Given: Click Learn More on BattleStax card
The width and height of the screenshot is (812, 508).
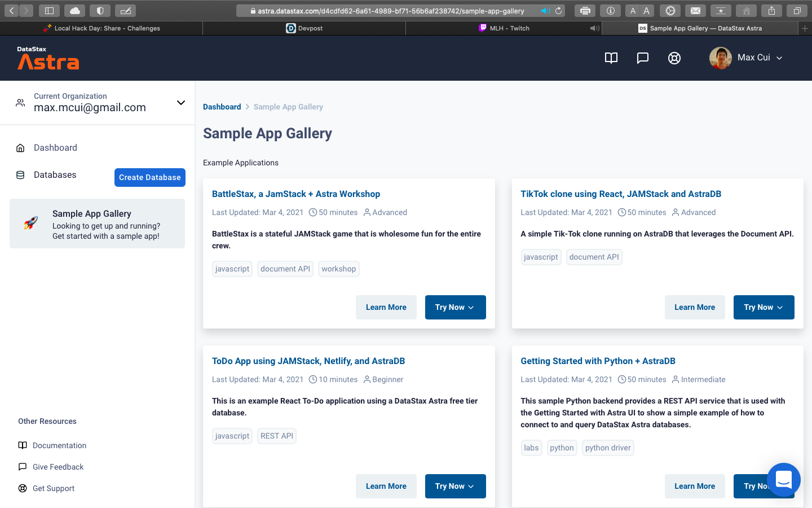Looking at the screenshot, I should 386,307.
